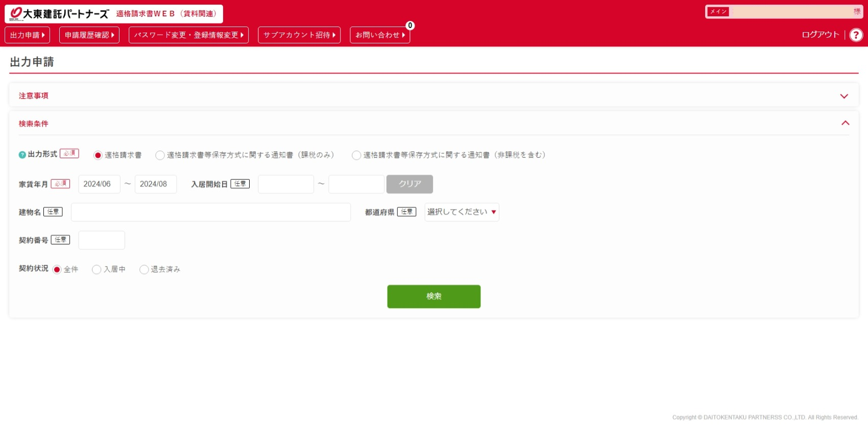Select 全件 contract status radio
The image size is (868, 431).
tap(57, 269)
